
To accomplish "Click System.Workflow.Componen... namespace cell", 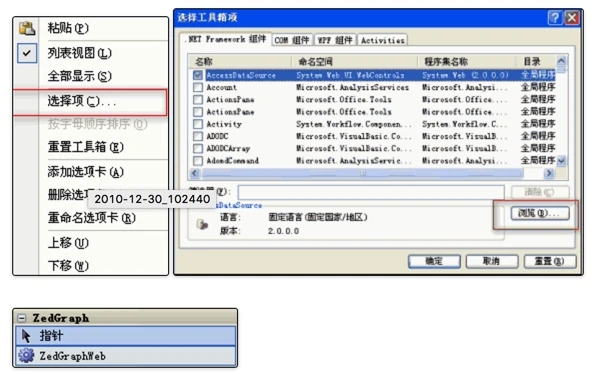I will point(354,124).
